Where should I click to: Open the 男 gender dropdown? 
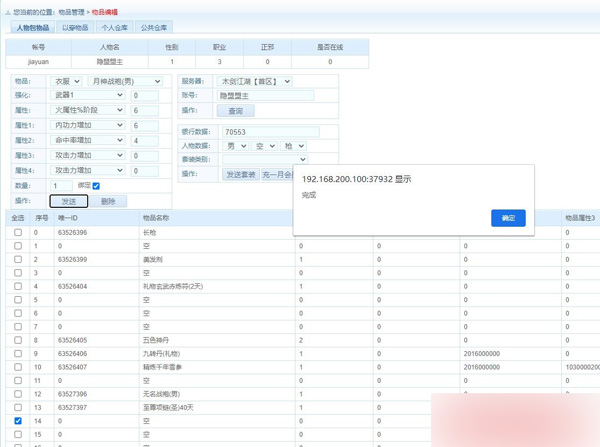[236, 146]
